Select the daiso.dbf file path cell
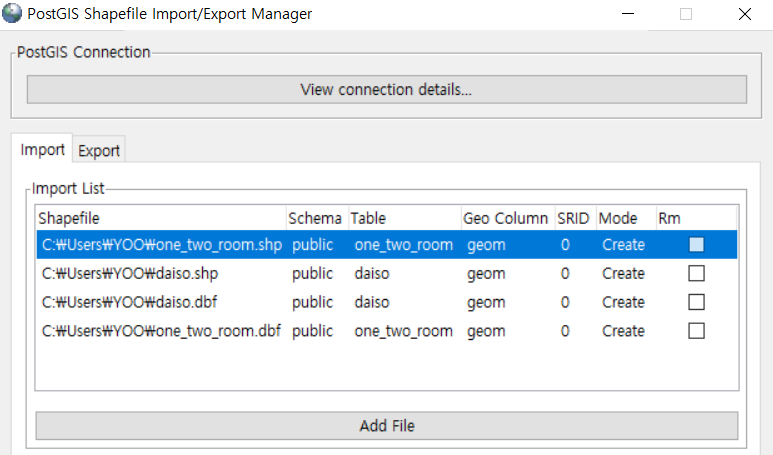773x455 pixels. (129, 302)
